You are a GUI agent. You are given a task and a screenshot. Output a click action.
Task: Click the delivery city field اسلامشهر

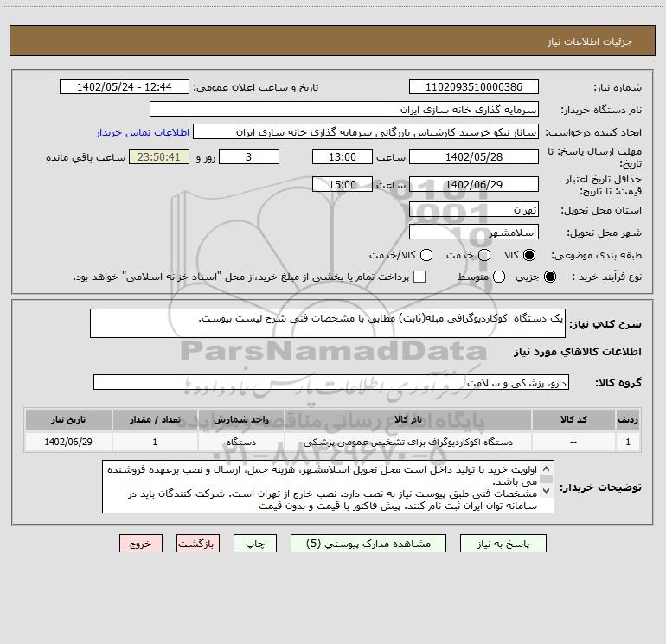point(474,232)
